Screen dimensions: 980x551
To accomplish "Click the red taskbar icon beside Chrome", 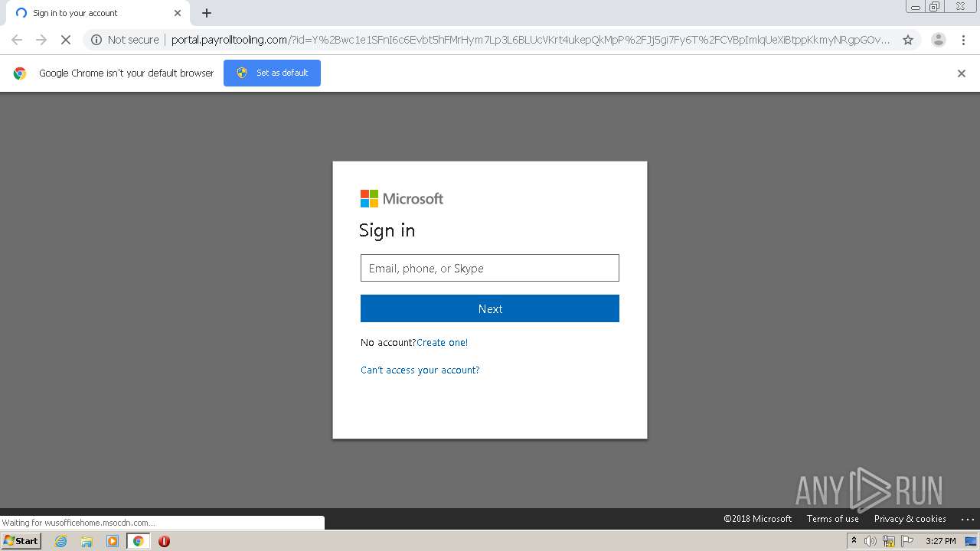I will pos(164,541).
